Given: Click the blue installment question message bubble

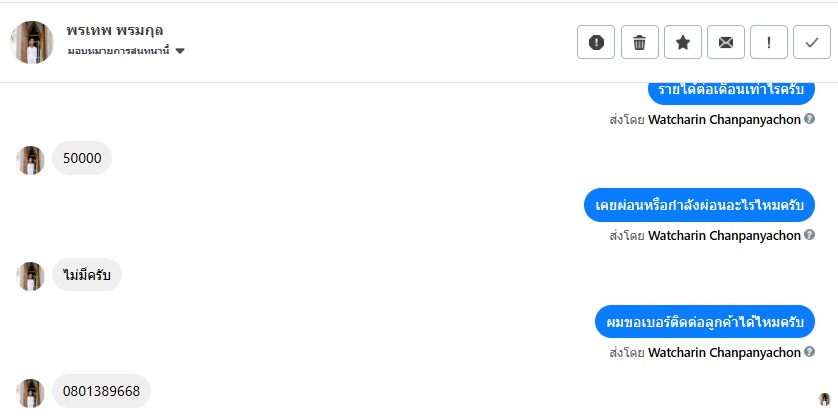Looking at the screenshot, I should tap(699, 205).
